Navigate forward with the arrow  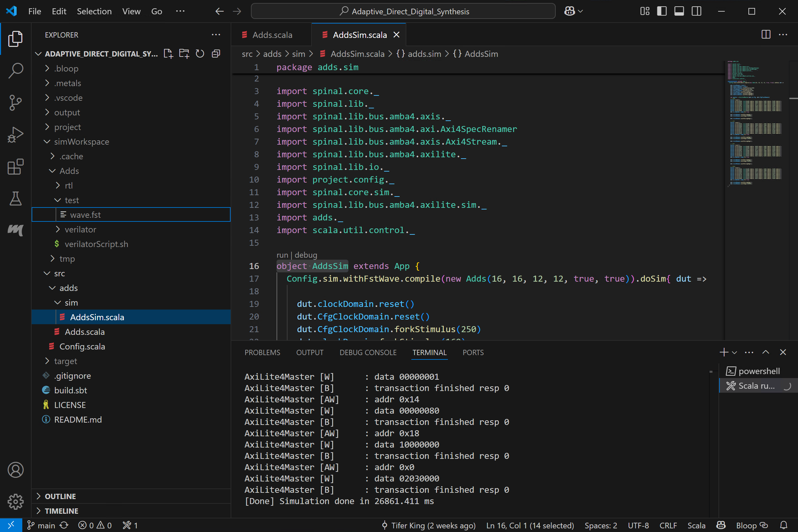pyautogui.click(x=237, y=11)
